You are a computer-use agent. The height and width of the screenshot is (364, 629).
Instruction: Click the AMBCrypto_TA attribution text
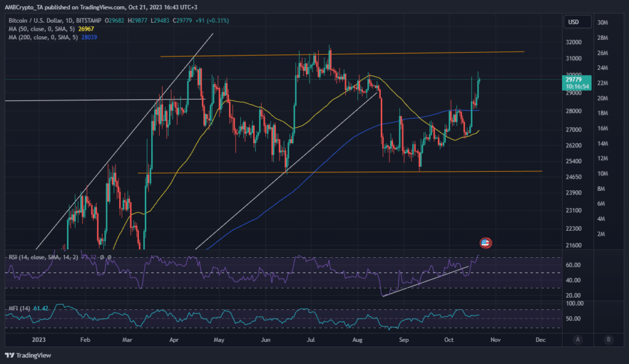point(25,6)
